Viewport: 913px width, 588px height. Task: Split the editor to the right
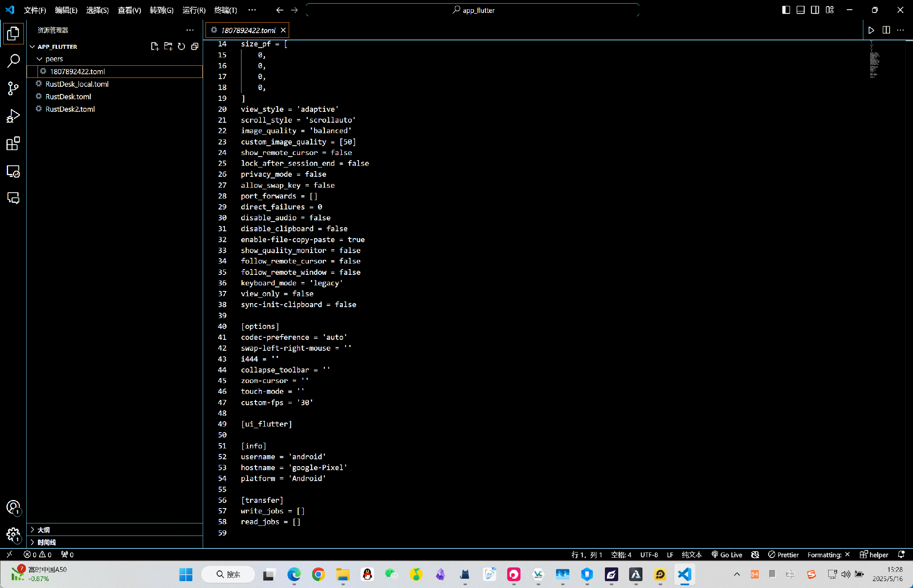pos(886,30)
